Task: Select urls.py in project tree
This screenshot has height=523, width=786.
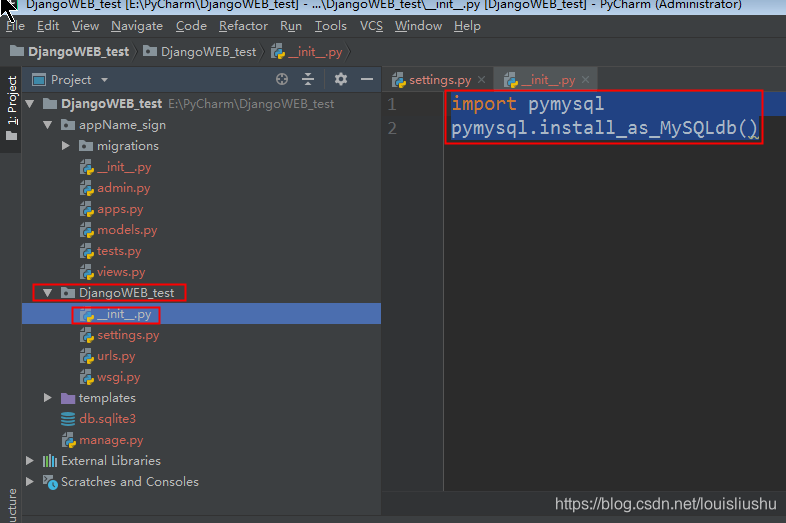Action: [107, 356]
